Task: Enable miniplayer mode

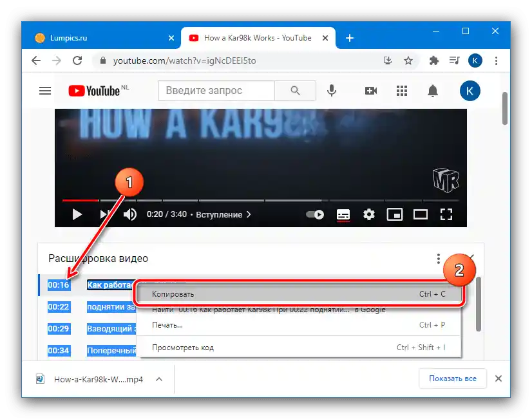Action: [x=395, y=214]
